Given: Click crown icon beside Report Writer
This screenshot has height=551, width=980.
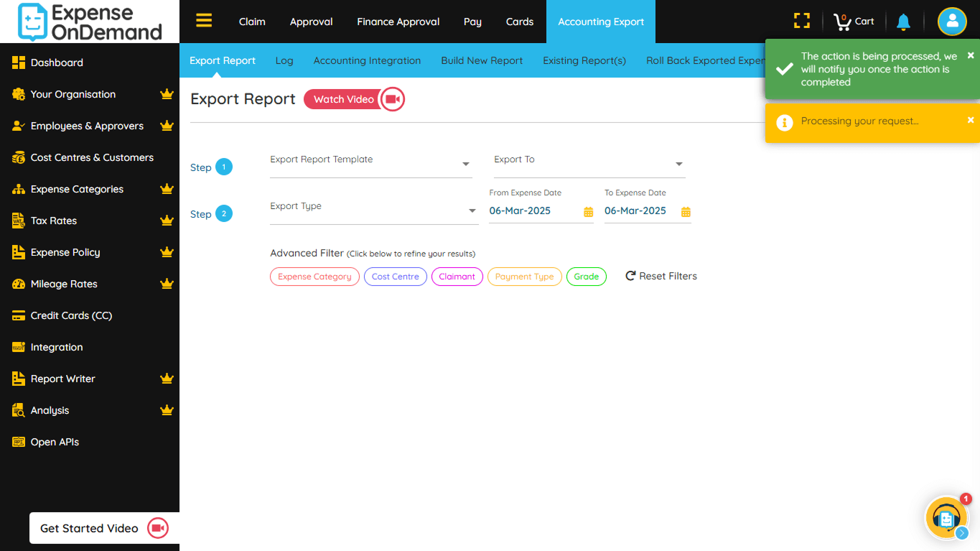Looking at the screenshot, I should click(x=167, y=379).
